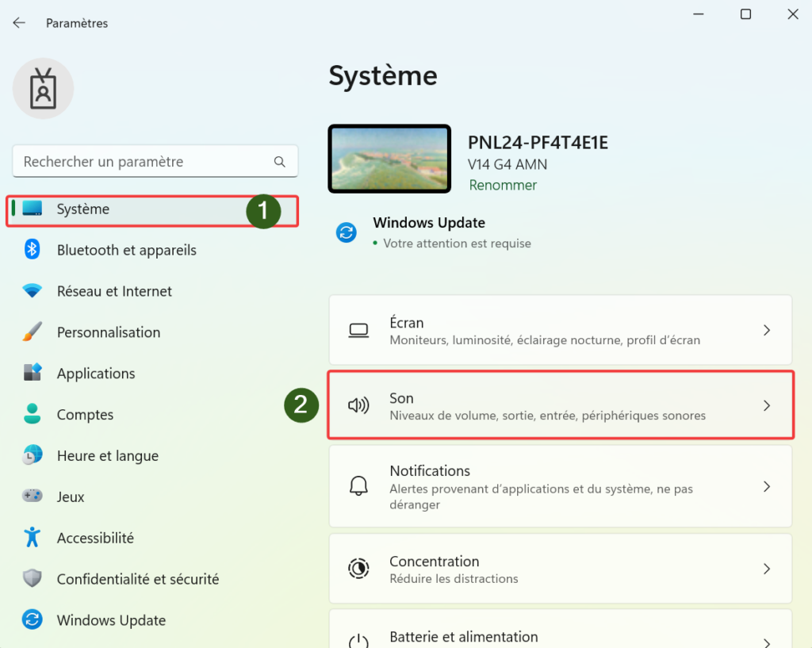
Task: Select Applications in the sidebar
Action: [x=96, y=374]
